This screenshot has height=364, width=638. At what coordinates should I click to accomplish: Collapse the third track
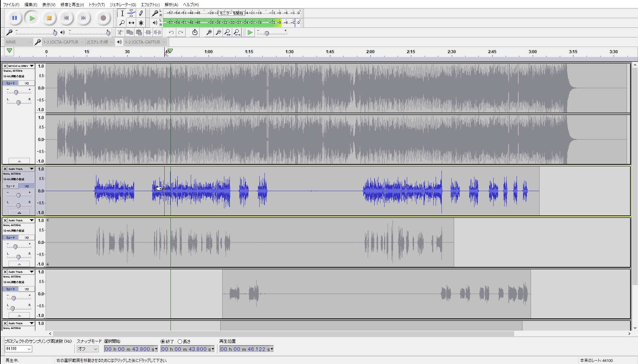(19, 264)
